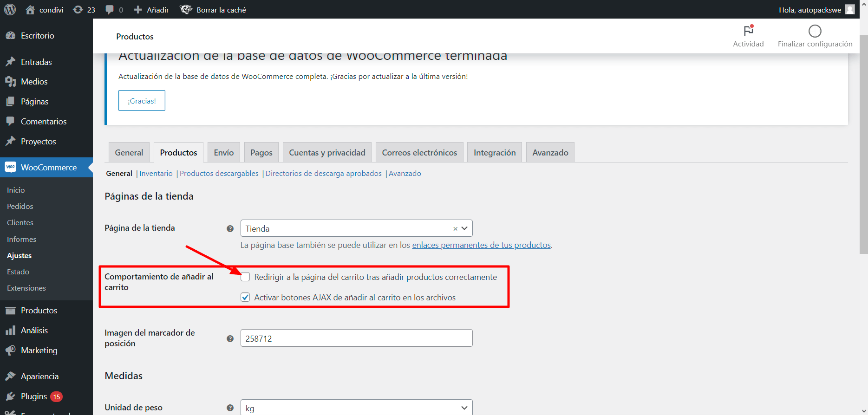Click help icon beside Página de la tienda

[230, 228]
